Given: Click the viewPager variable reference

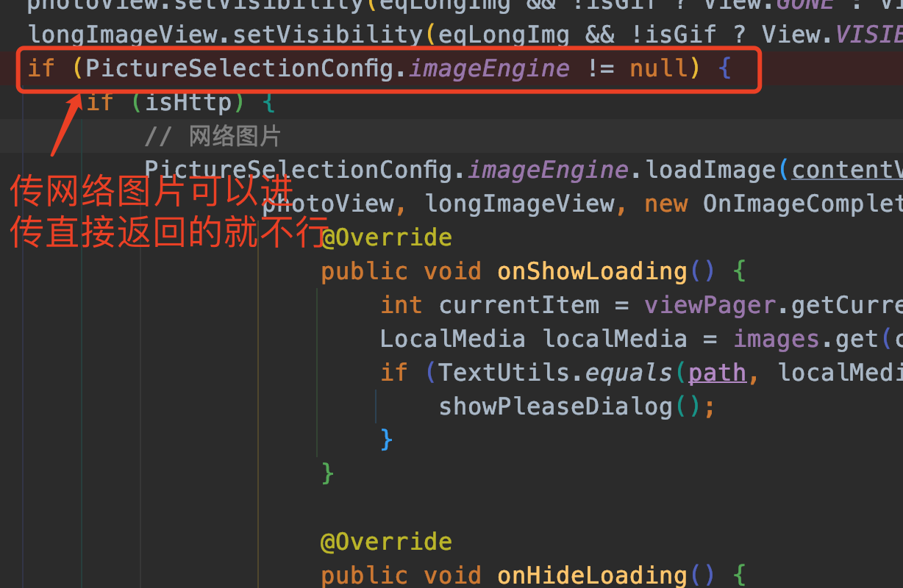Looking at the screenshot, I should [x=710, y=304].
